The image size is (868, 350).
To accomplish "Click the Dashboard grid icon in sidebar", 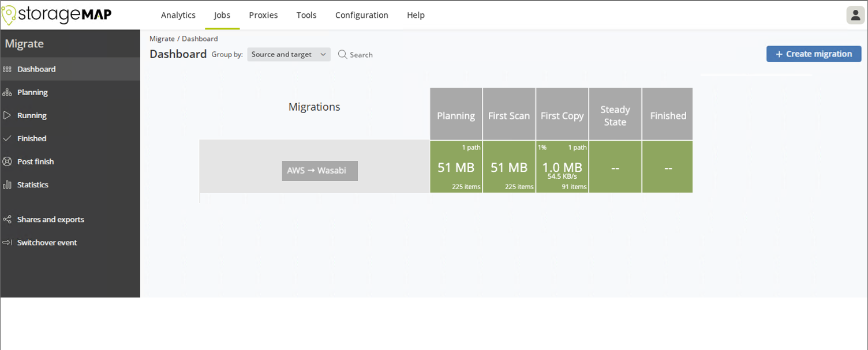I will tap(7, 69).
